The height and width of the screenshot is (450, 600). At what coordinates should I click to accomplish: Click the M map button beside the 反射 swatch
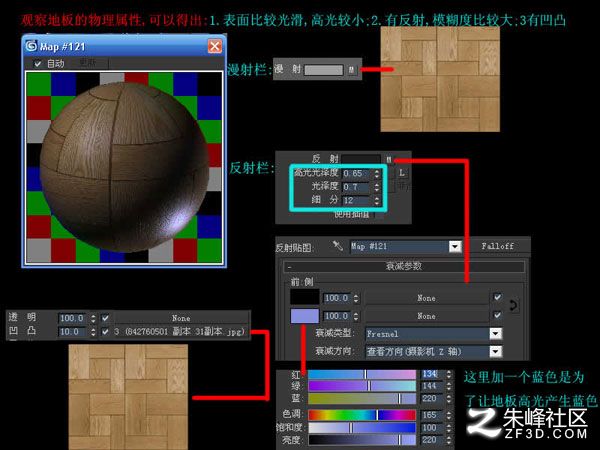(x=389, y=159)
